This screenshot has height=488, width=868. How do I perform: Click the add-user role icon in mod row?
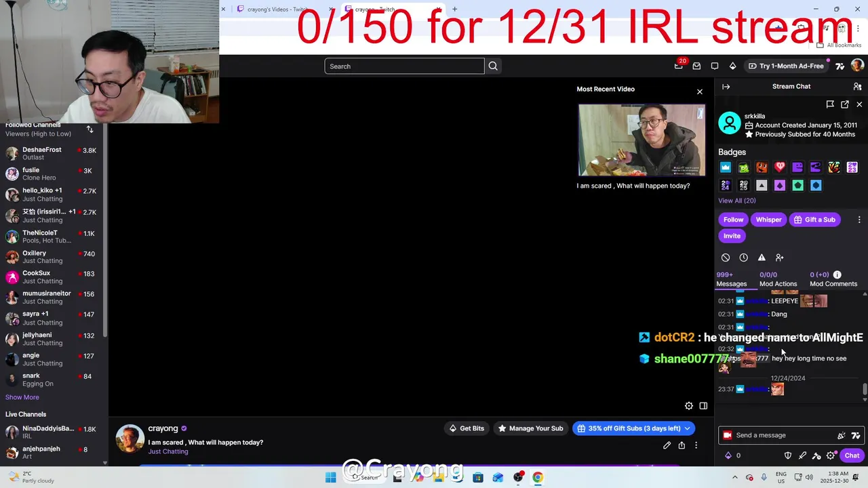click(780, 258)
